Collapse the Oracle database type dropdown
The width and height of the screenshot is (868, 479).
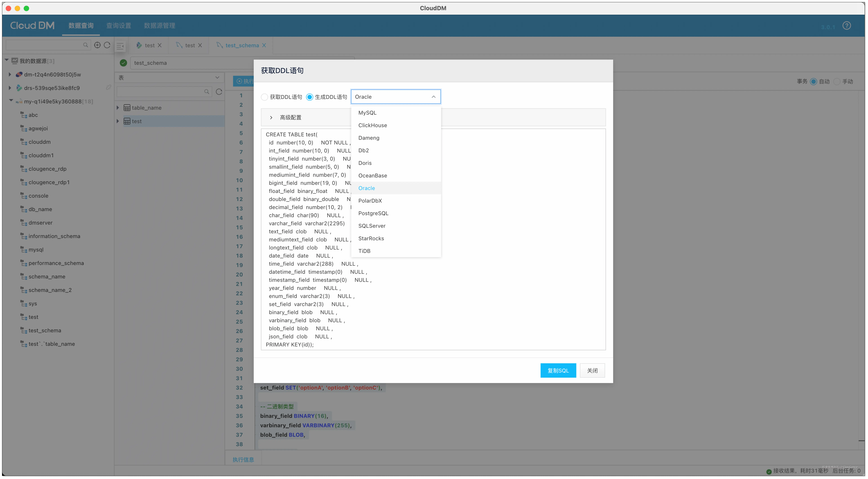(433, 97)
